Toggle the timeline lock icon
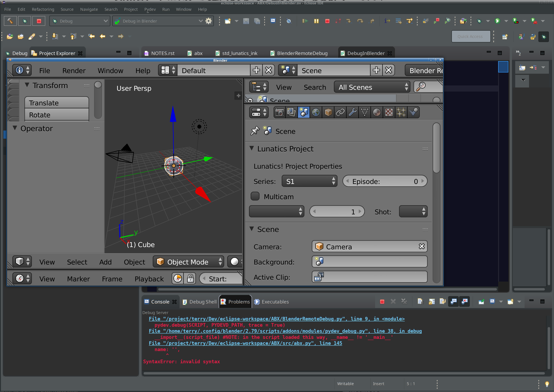 [190, 279]
